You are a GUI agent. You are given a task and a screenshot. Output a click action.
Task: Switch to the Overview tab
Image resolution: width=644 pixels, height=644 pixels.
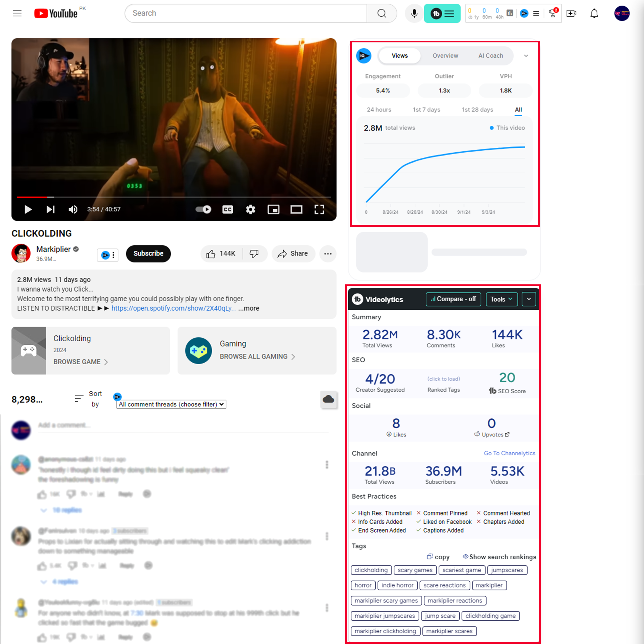pyautogui.click(x=445, y=56)
